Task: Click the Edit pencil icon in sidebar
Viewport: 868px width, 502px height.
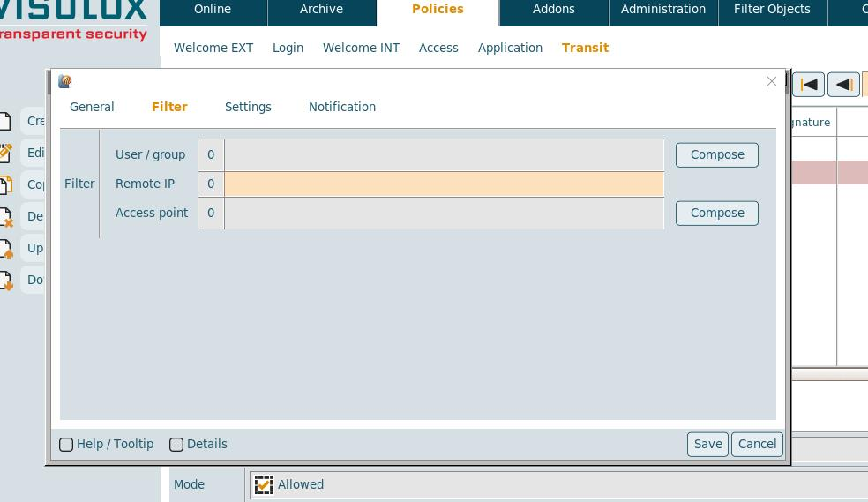Action: (5, 153)
